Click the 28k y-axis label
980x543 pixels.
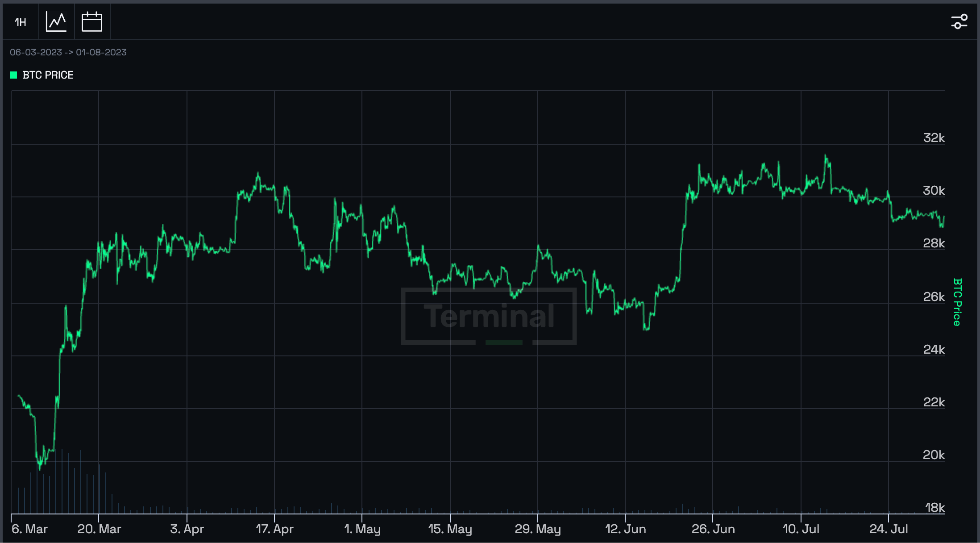tap(934, 243)
